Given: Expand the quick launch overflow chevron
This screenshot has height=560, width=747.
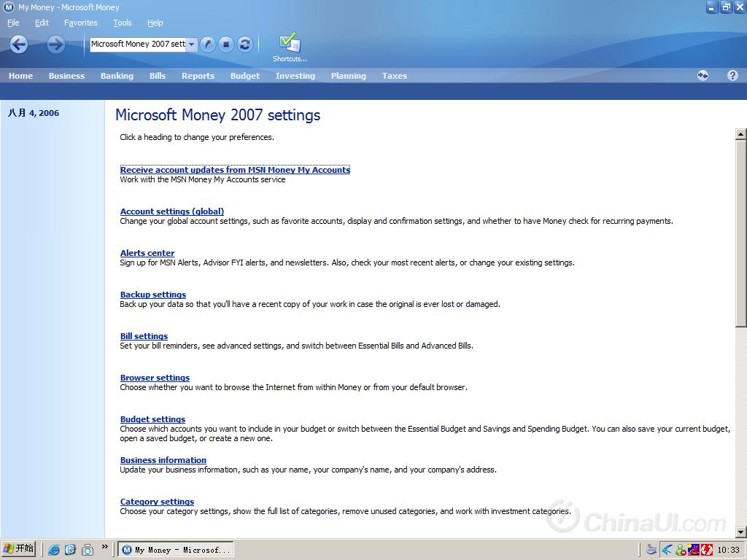Looking at the screenshot, I should pos(104,546).
